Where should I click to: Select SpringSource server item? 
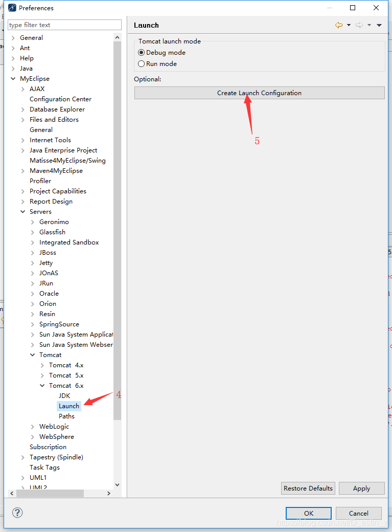pyautogui.click(x=59, y=324)
